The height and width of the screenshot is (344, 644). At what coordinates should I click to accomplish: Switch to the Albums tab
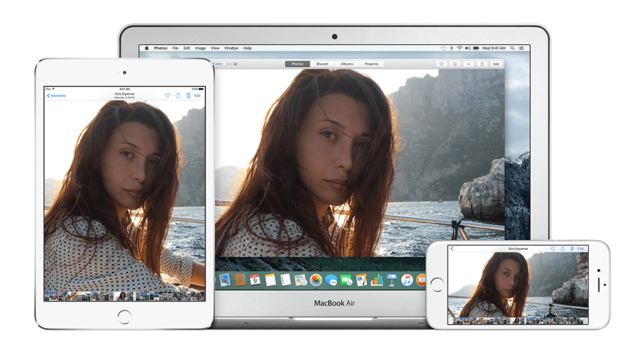(346, 64)
